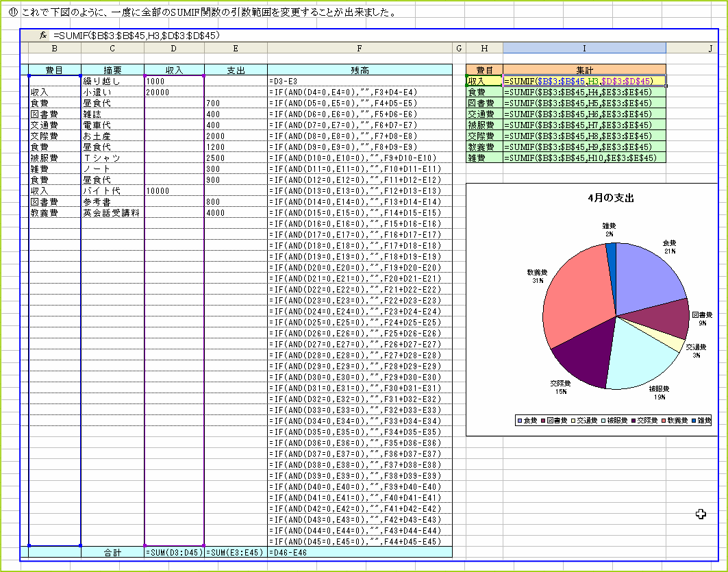
Task: Select the 残高 header cell
Action: coord(360,70)
